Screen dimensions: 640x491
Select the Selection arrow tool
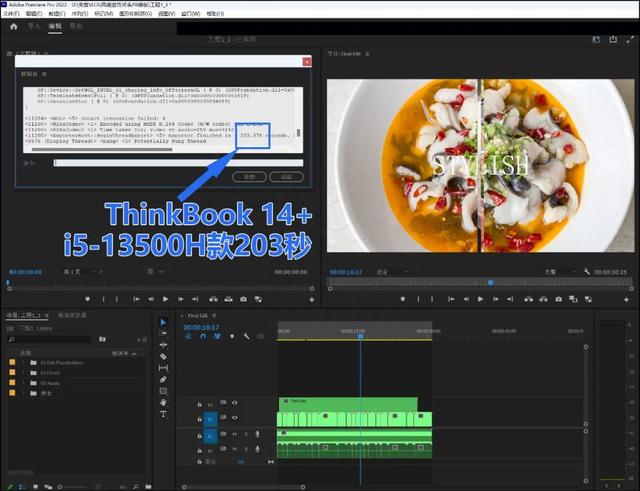click(x=163, y=322)
